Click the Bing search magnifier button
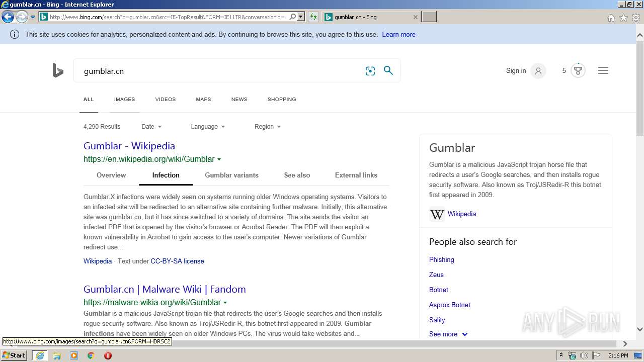644x362 pixels. click(388, 70)
